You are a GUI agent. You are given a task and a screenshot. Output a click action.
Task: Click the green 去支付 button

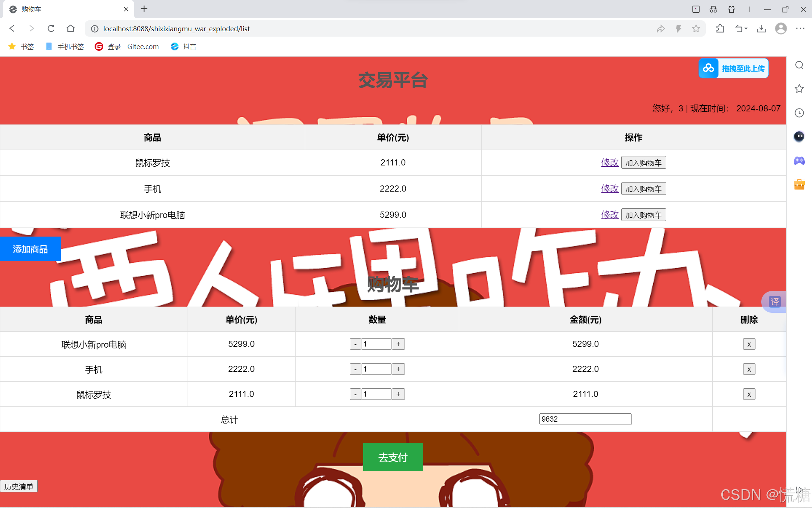(393, 457)
